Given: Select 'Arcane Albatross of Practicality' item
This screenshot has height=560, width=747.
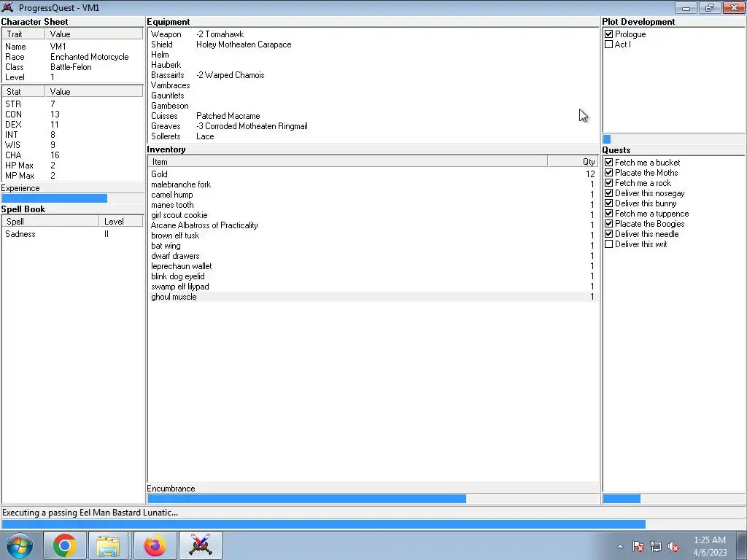Looking at the screenshot, I should point(373,225).
